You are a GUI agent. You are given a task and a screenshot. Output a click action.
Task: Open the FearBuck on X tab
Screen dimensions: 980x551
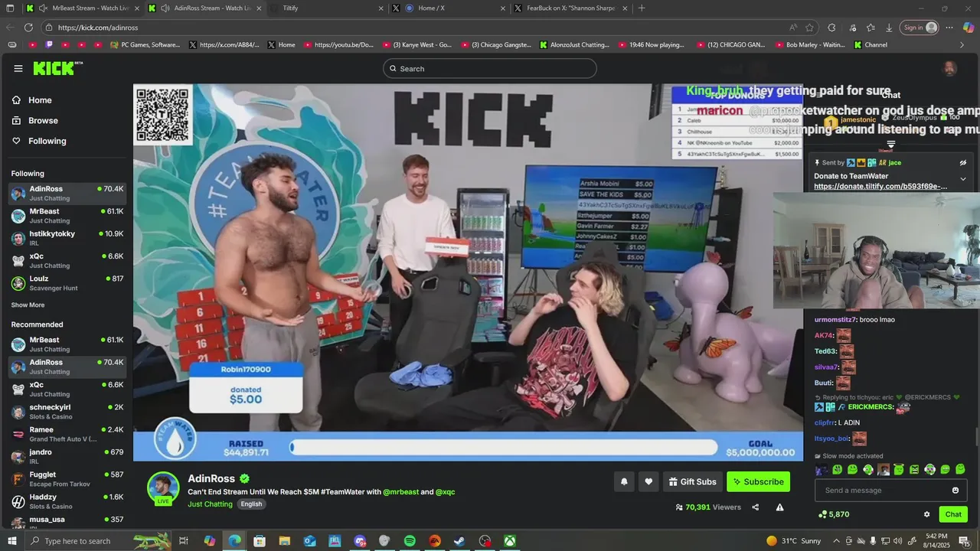(x=570, y=8)
